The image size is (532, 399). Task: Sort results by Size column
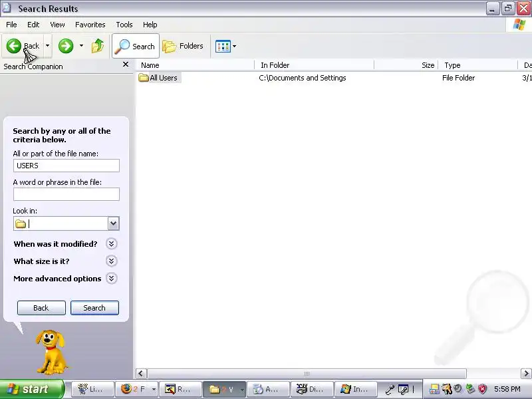point(406,65)
